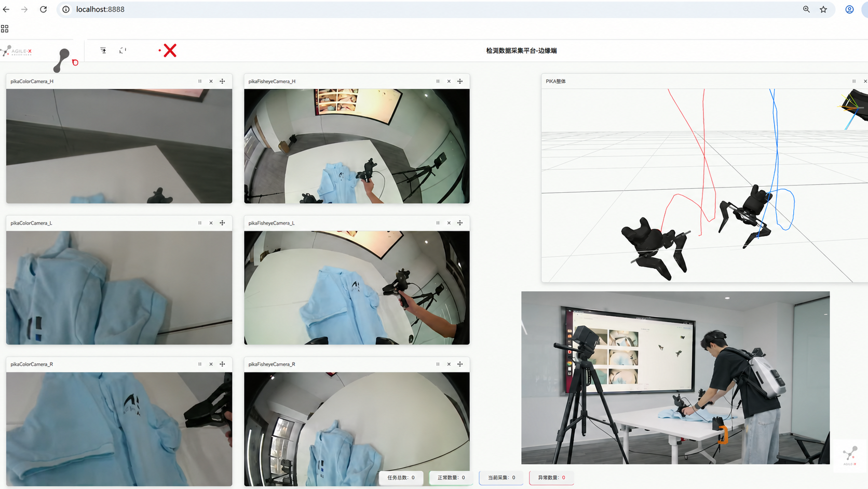The height and width of the screenshot is (489, 868).
Task: Close the pikaFisheyeCamera_H panel
Action: 449,81
